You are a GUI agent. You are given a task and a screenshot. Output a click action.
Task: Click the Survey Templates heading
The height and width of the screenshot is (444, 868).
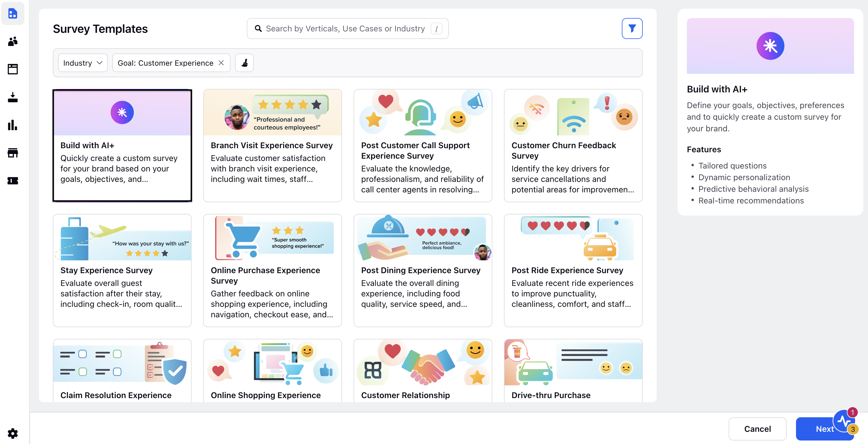coord(100,29)
